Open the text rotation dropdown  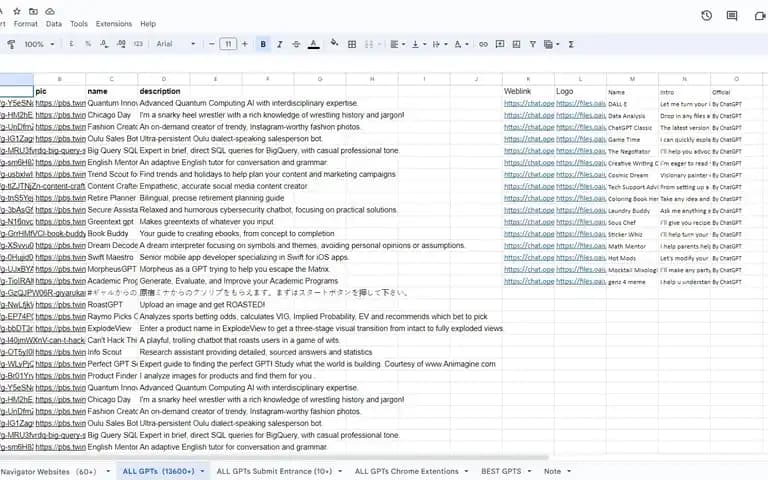coord(461,44)
